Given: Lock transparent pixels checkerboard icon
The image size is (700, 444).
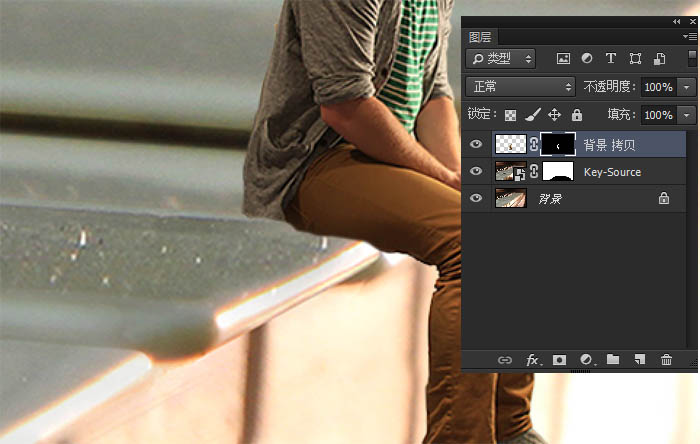Looking at the screenshot, I should (x=510, y=115).
